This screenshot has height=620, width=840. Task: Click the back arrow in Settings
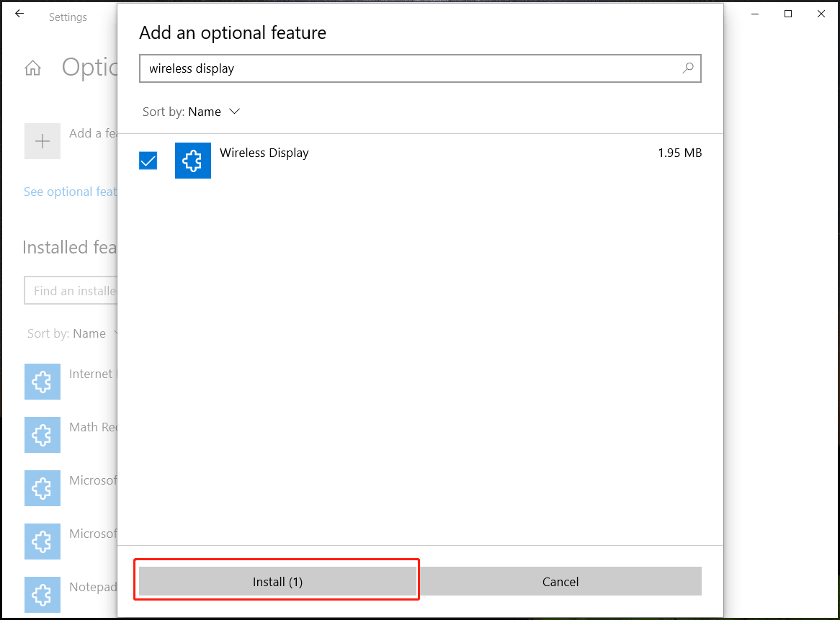19,13
